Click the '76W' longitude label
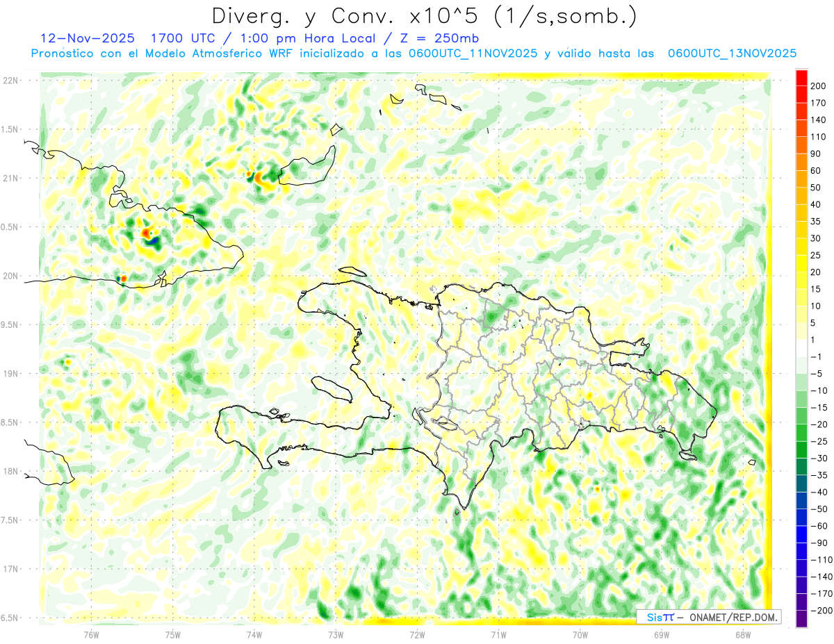This screenshot has height=644, width=834. point(92,634)
